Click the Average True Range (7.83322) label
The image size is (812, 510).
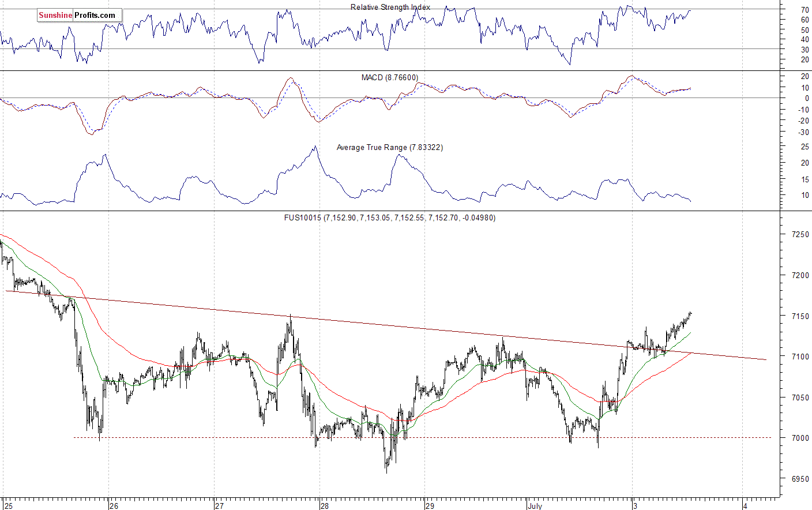390,147
